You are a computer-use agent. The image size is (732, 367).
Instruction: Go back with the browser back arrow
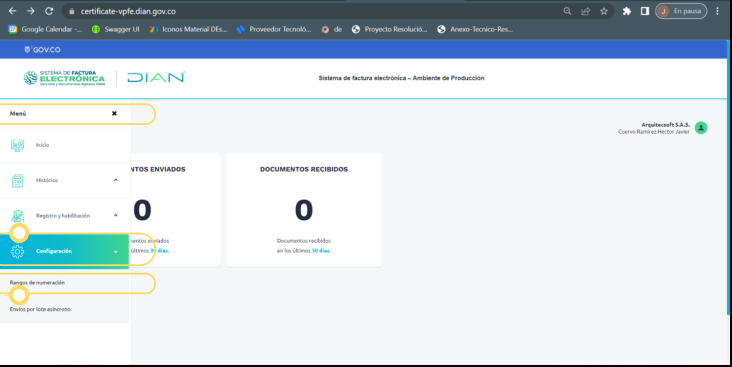[13, 11]
